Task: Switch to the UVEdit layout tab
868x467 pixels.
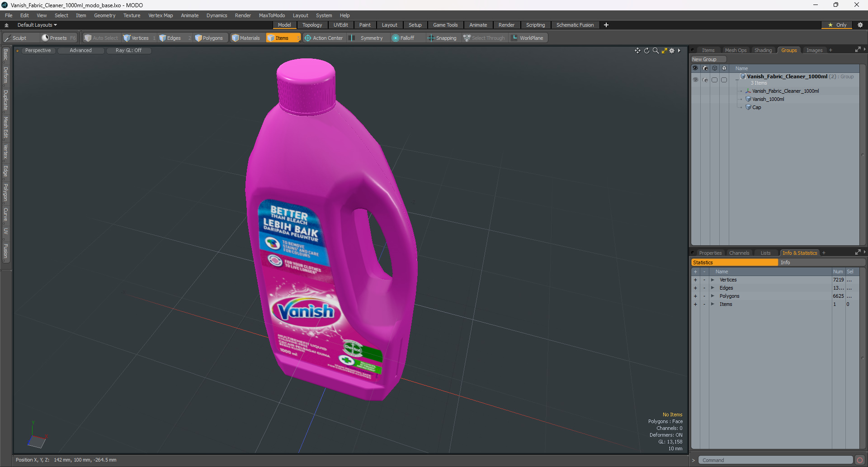Action: tap(340, 25)
